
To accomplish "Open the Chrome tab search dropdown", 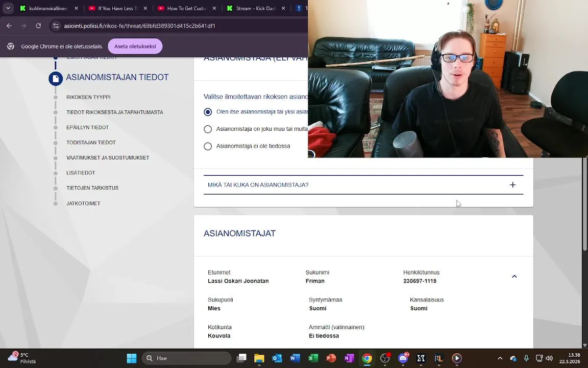I will click(x=8, y=8).
